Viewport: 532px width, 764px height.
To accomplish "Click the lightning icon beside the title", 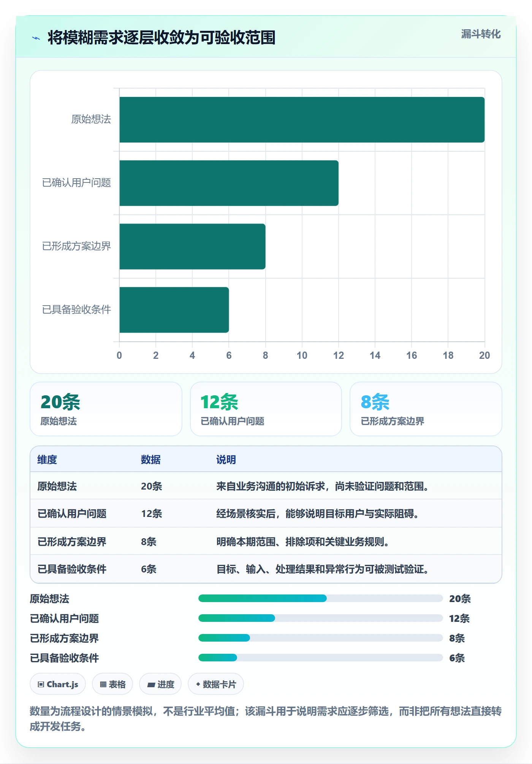I will 36,38.
